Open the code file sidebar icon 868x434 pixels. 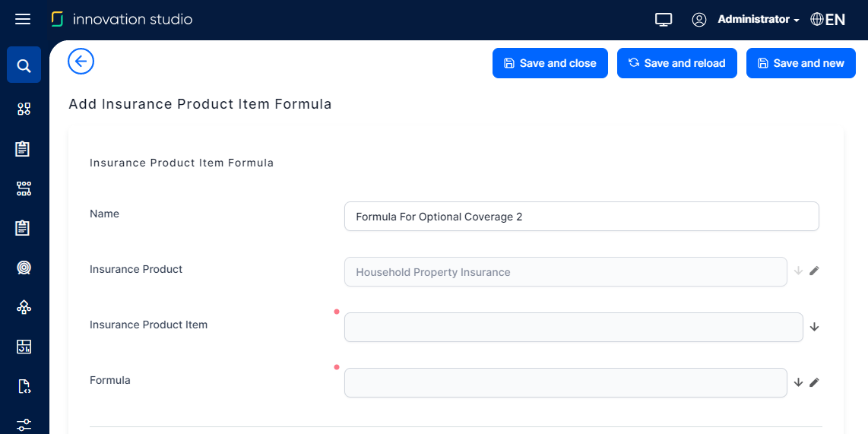click(x=24, y=387)
